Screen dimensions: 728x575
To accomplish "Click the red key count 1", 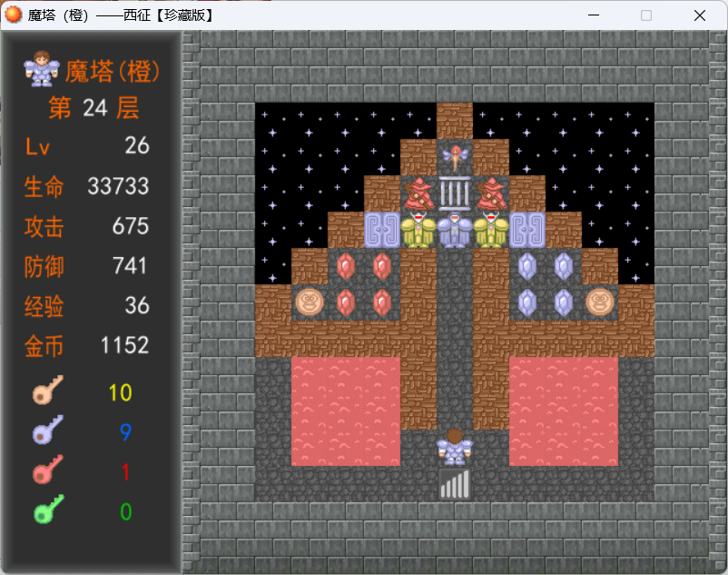I will point(125,472).
